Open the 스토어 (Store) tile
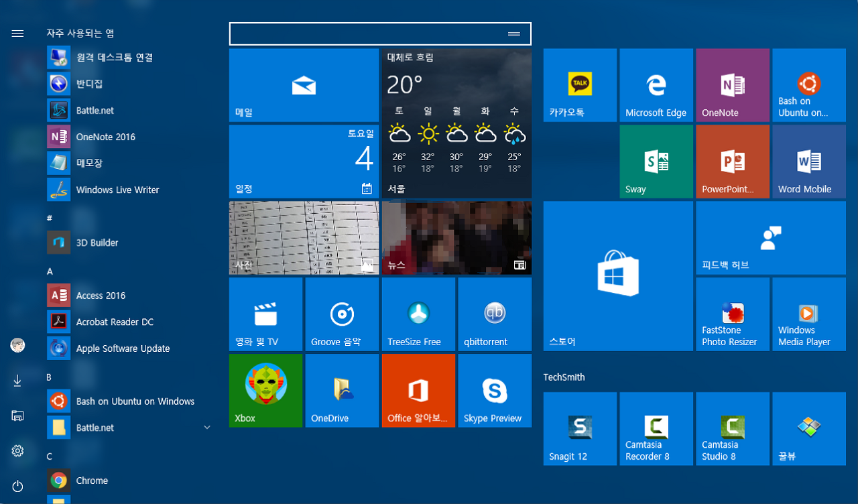This screenshot has height=504, width=858. 618,276
